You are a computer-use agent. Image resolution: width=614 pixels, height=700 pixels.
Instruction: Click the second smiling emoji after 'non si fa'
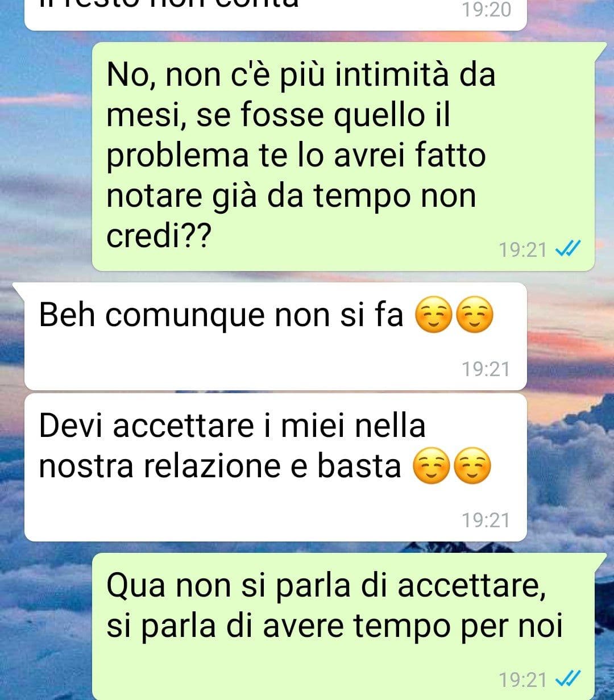(475, 316)
